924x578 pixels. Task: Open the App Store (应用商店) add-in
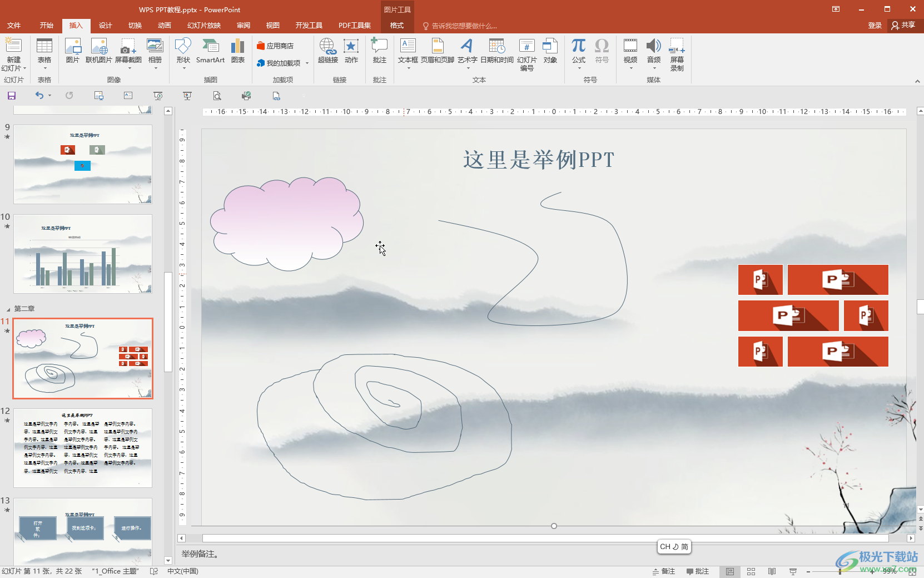(x=275, y=46)
